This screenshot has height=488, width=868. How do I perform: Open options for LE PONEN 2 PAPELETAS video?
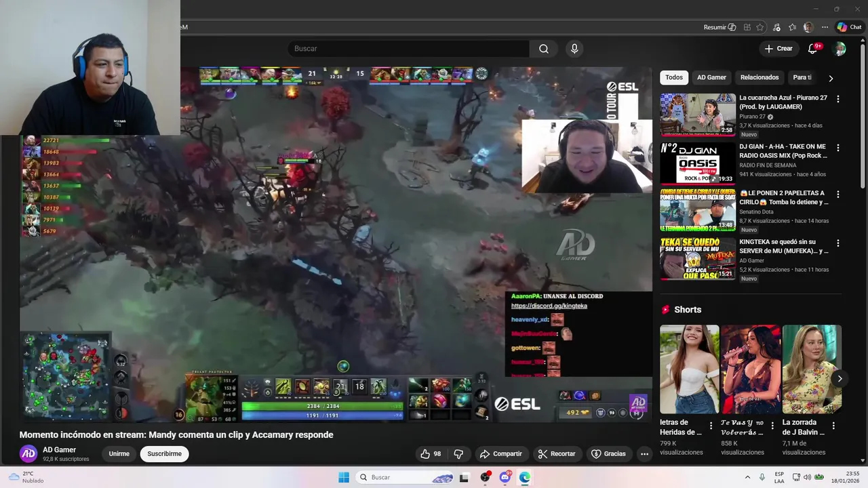838,195
